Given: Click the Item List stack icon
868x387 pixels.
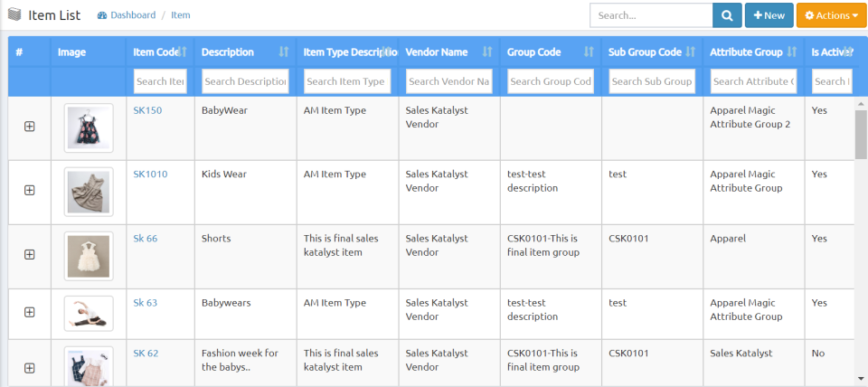Looking at the screenshot, I should pos(15,15).
